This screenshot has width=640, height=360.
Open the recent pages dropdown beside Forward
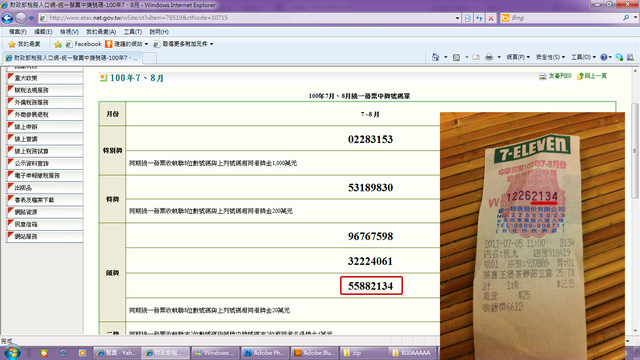pos(31,18)
